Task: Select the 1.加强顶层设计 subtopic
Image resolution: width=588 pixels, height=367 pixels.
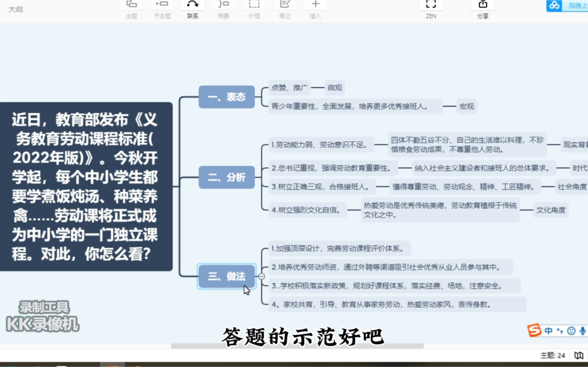Action: (x=339, y=249)
